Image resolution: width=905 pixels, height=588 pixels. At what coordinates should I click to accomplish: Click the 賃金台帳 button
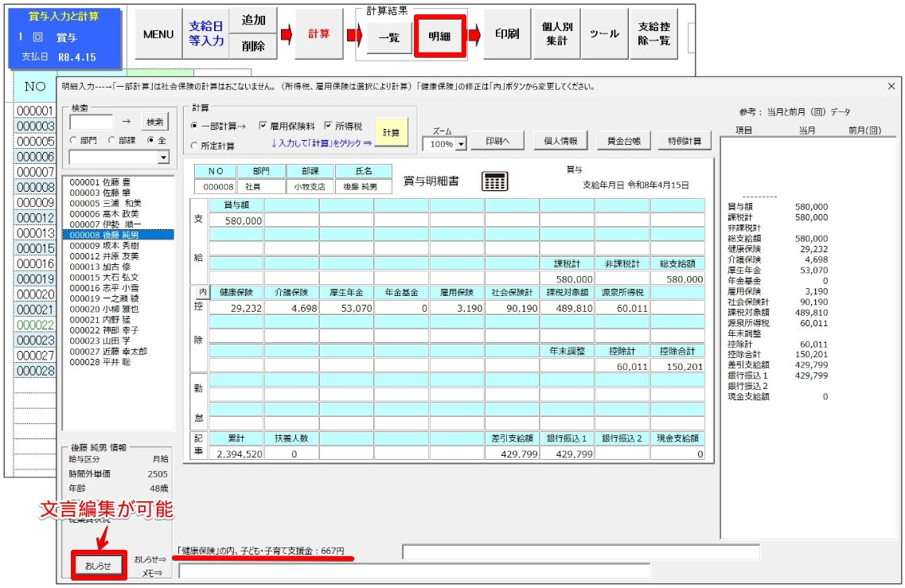(622, 141)
